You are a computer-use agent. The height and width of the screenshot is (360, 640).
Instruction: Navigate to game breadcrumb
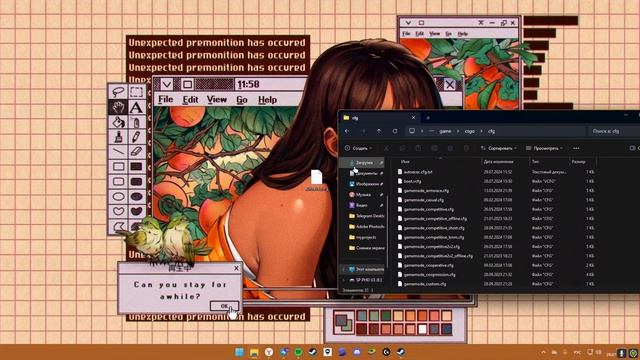(445, 131)
